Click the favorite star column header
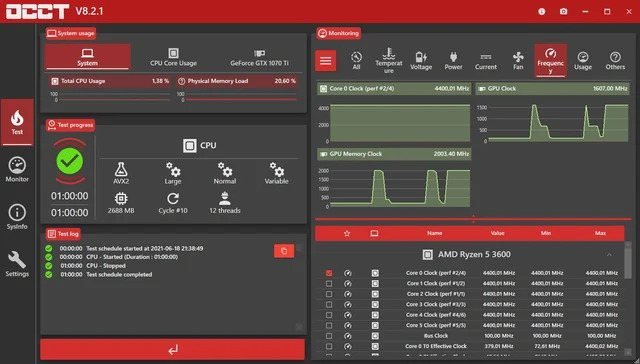 347,233
